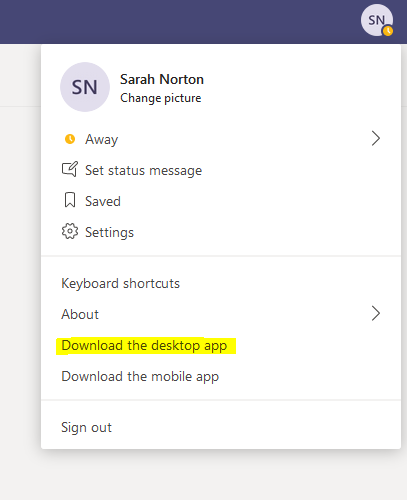The width and height of the screenshot is (407, 500).
Task: Select the About menu entry
Action: click(80, 314)
